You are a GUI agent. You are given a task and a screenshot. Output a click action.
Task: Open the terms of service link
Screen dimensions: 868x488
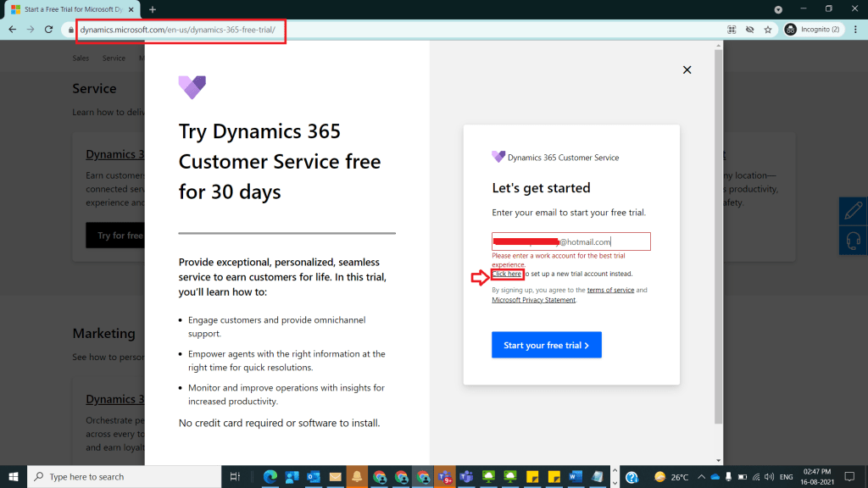pos(610,290)
